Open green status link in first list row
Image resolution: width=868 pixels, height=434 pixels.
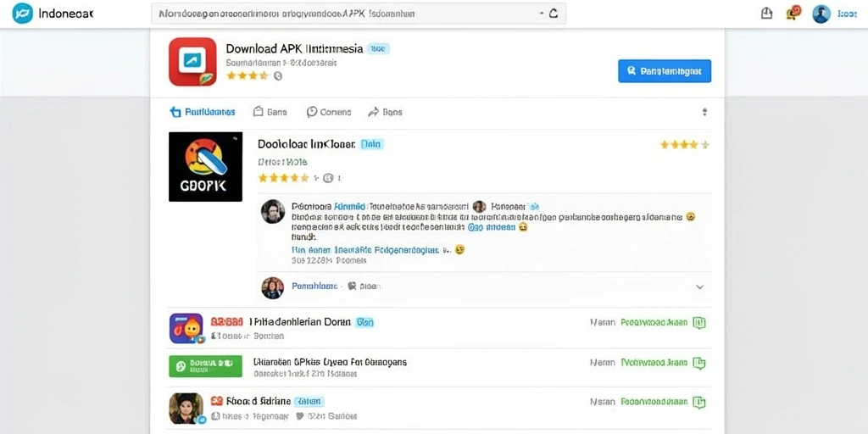[x=654, y=322]
